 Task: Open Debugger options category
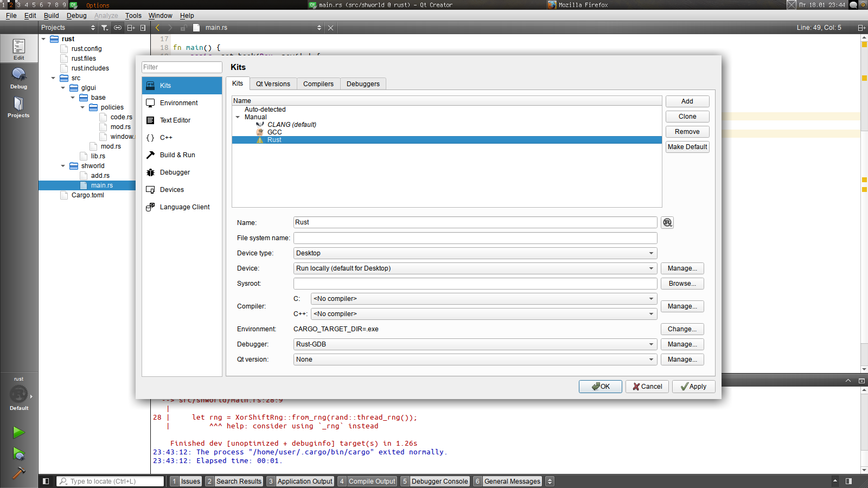click(182, 172)
